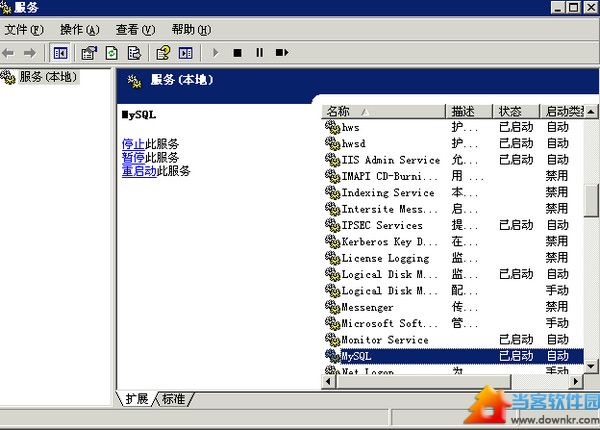Image resolution: width=600 pixels, height=430 pixels.
Task: Select the hws service name
Action: (351, 127)
